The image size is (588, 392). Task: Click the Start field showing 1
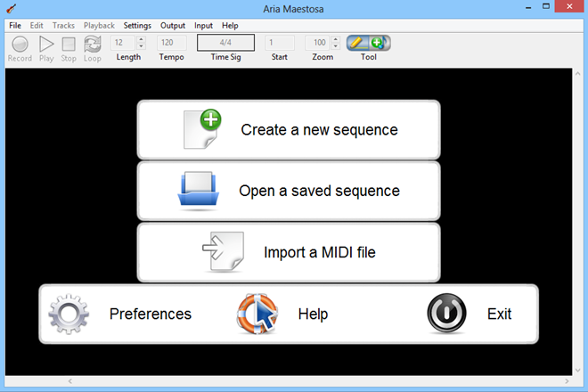280,43
